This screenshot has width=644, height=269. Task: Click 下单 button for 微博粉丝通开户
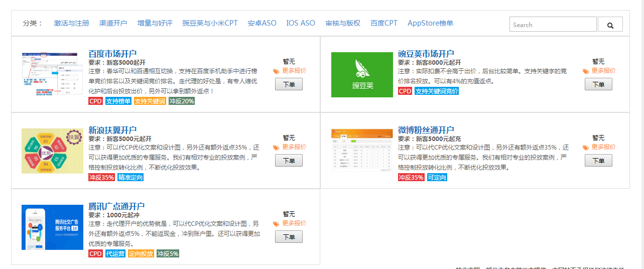(x=598, y=161)
